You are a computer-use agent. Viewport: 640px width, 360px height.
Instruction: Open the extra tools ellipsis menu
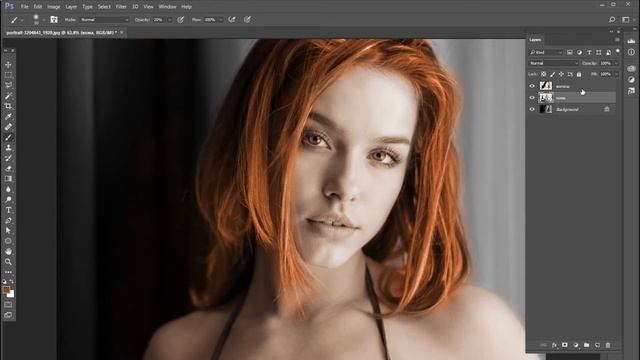pos(8,272)
